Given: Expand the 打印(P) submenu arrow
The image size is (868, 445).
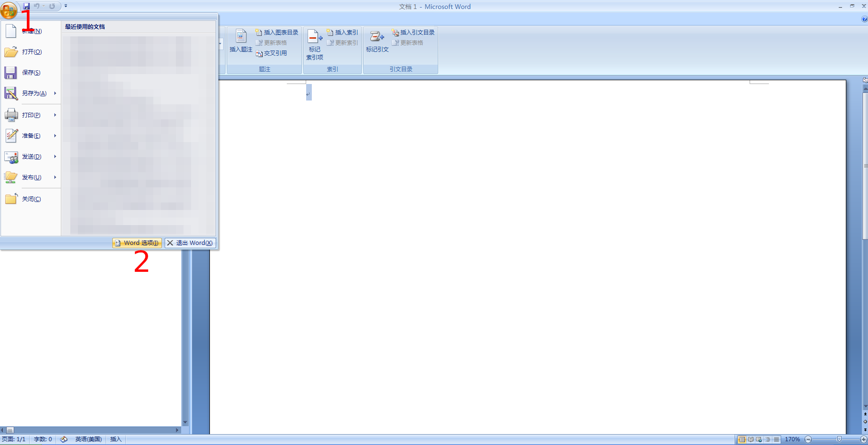Looking at the screenshot, I should tap(55, 115).
